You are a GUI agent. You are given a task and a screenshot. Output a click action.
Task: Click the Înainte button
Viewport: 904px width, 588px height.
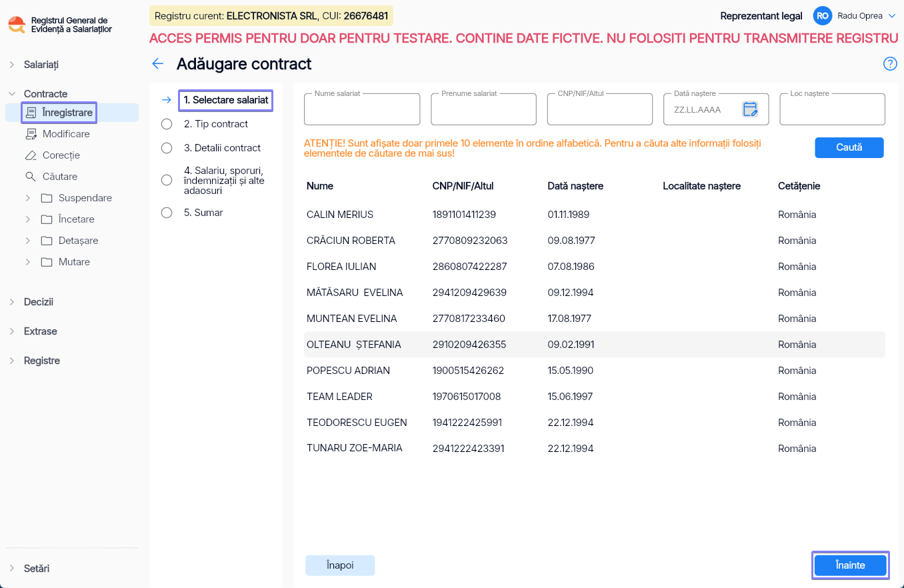pos(850,565)
